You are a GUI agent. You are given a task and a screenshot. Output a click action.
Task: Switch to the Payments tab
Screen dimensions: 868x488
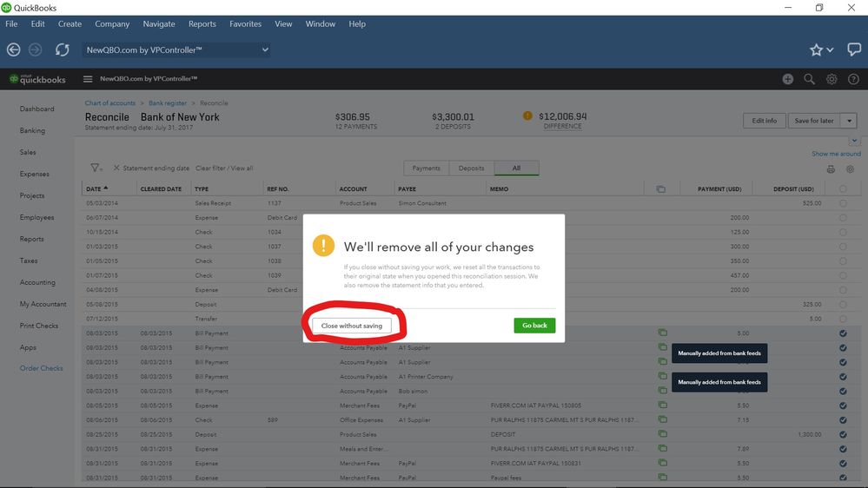click(x=427, y=168)
